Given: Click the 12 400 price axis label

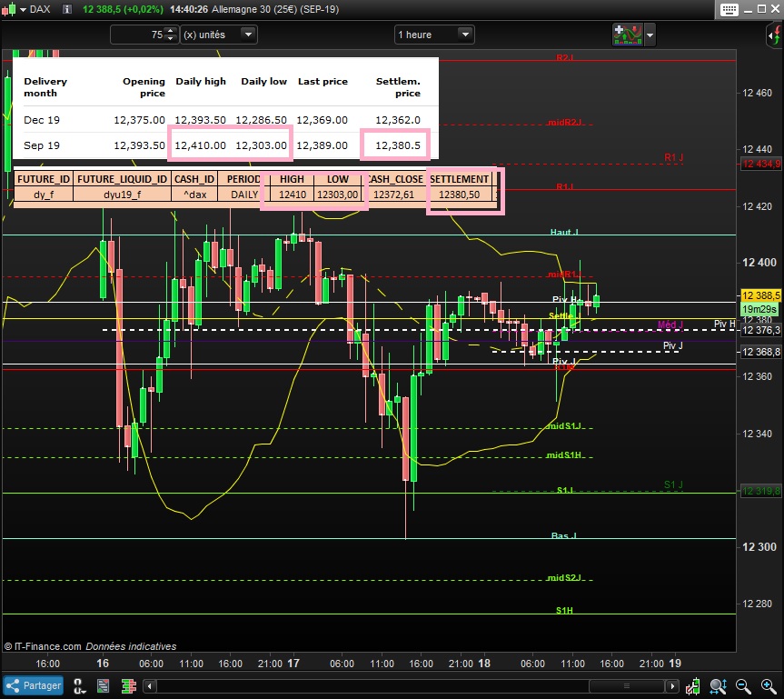Looking at the screenshot, I should point(759,262).
